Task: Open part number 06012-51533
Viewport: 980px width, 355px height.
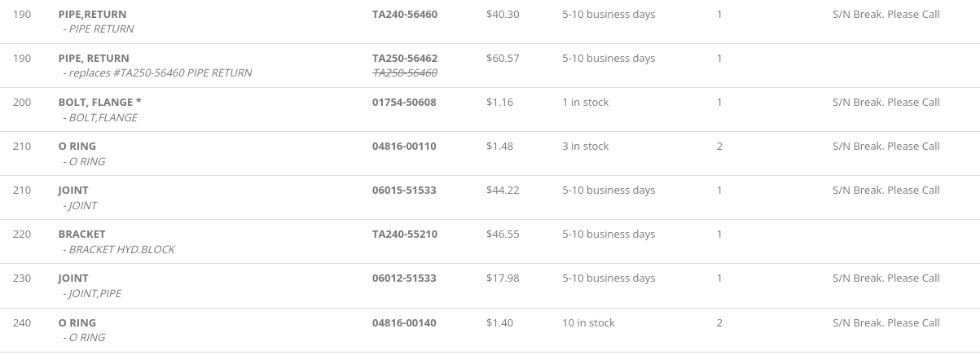Action: (404, 278)
